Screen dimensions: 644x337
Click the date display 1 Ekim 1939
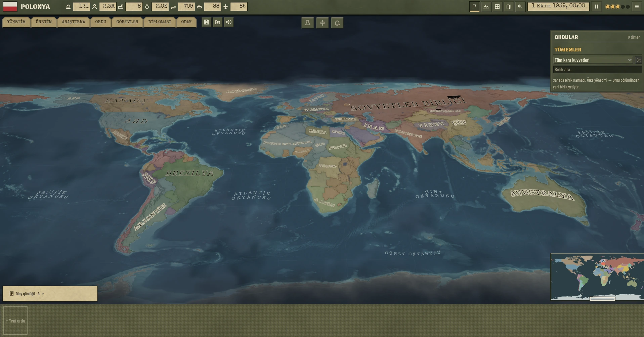[x=558, y=6]
